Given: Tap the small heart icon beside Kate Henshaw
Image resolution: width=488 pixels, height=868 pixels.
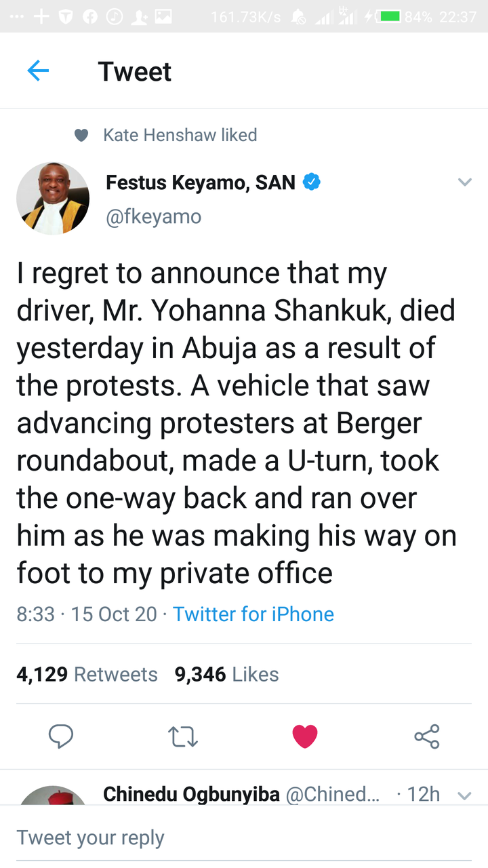Looking at the screenshot, I should [x=81, y=136].
